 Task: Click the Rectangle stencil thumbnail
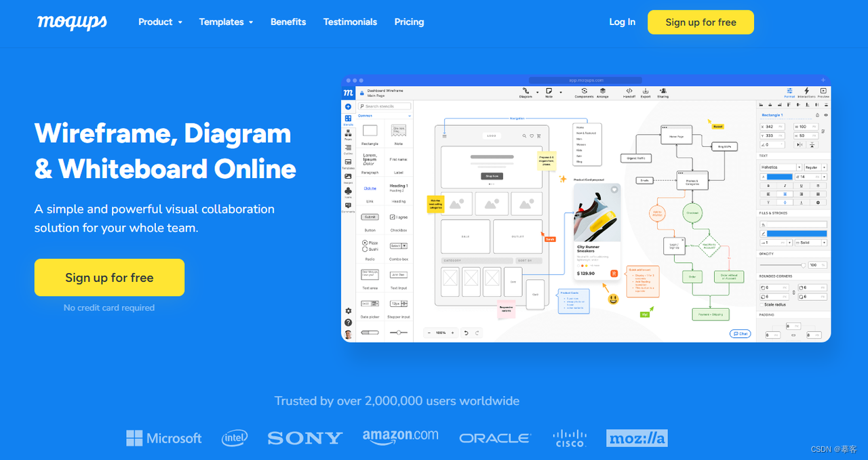(370, 131)
